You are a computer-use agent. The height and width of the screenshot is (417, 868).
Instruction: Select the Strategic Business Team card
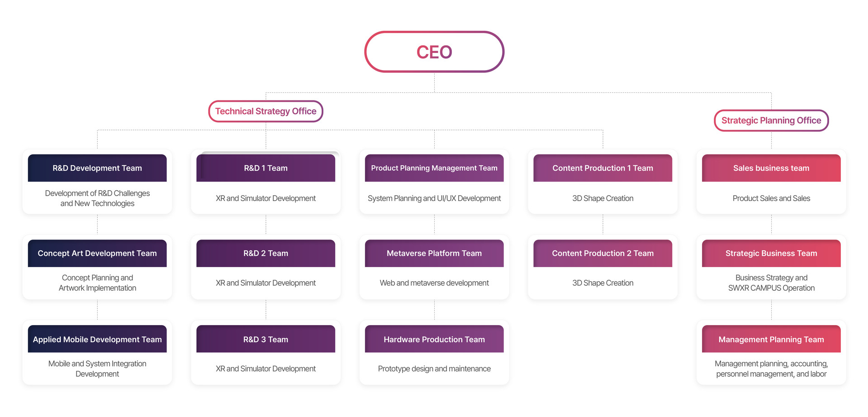pyautogui.click(x=771, y=267)
